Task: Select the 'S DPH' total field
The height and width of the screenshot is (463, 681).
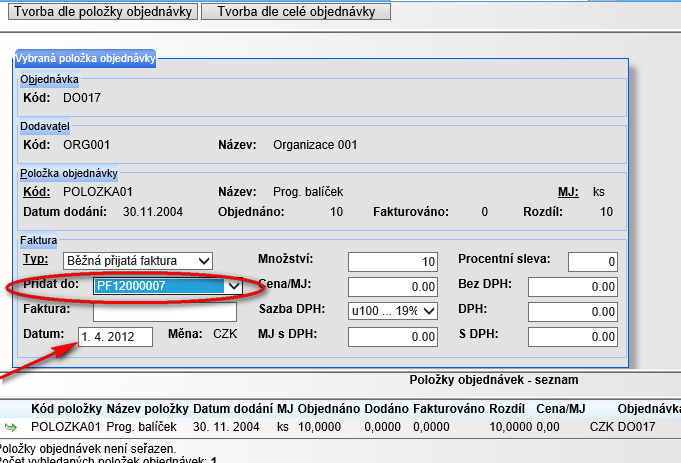Action: (572, 337)
